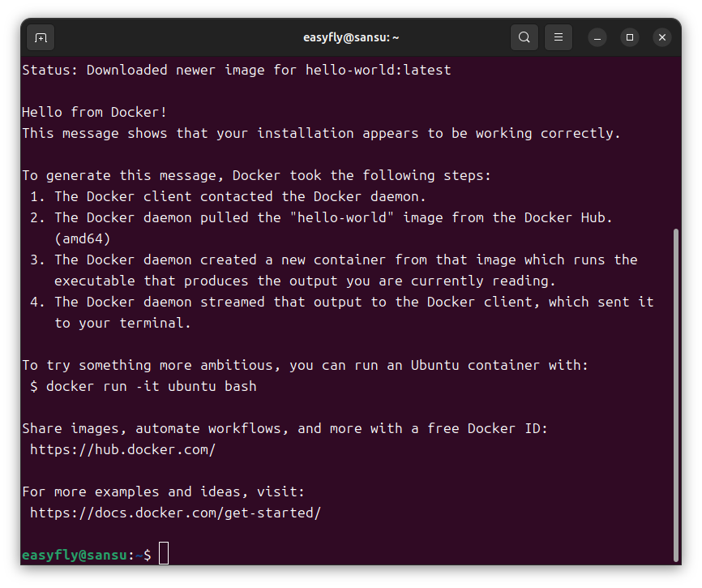702x588 pixels.
Task: Click 'To generate this message' line
Action: pyautogui.click(x=256, y=175)
